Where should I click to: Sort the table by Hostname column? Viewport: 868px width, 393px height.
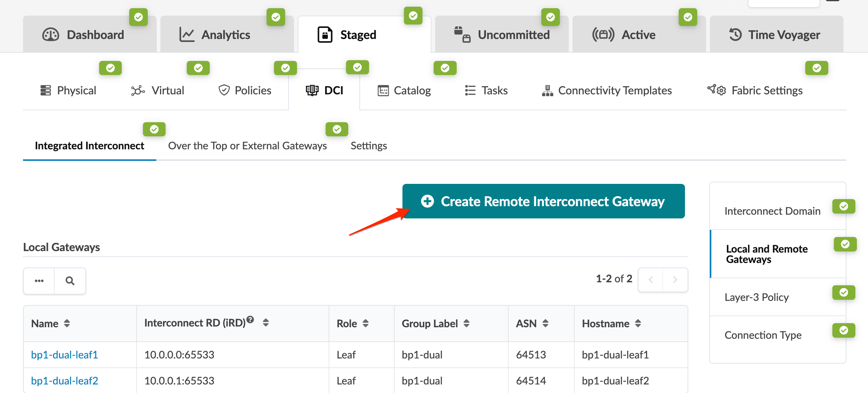click(638, 324)
